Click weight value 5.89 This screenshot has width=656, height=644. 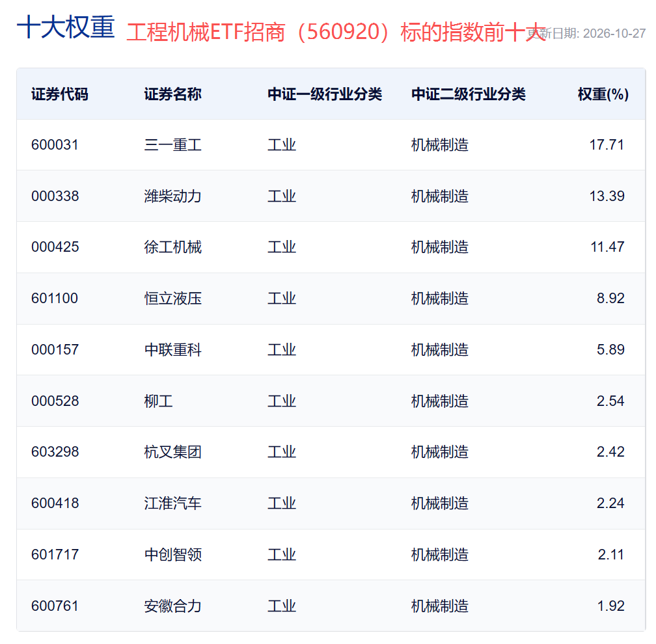610,349
